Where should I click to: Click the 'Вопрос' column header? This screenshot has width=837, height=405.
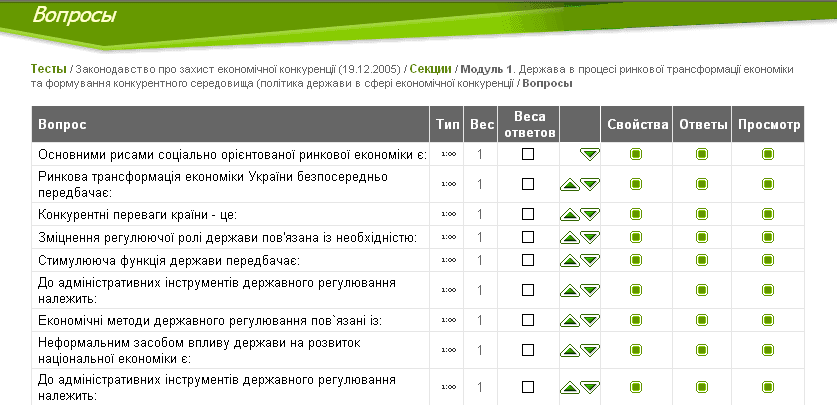[62, 125]
